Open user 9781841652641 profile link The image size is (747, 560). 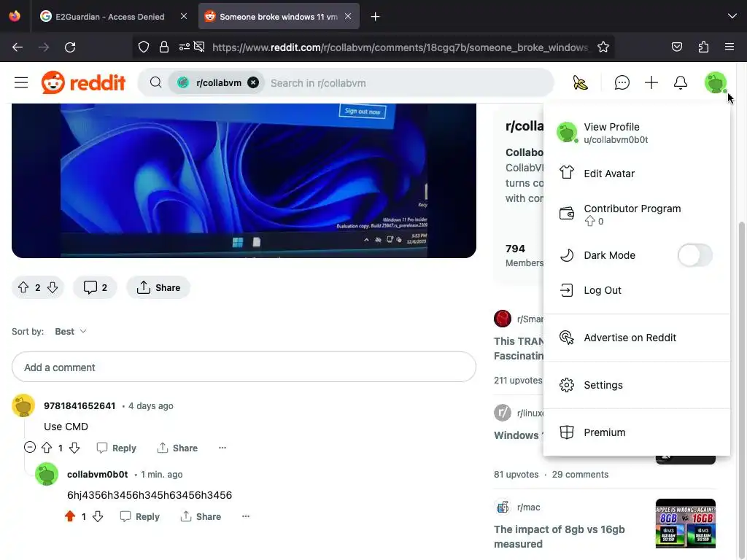click(x=80, y=405)
